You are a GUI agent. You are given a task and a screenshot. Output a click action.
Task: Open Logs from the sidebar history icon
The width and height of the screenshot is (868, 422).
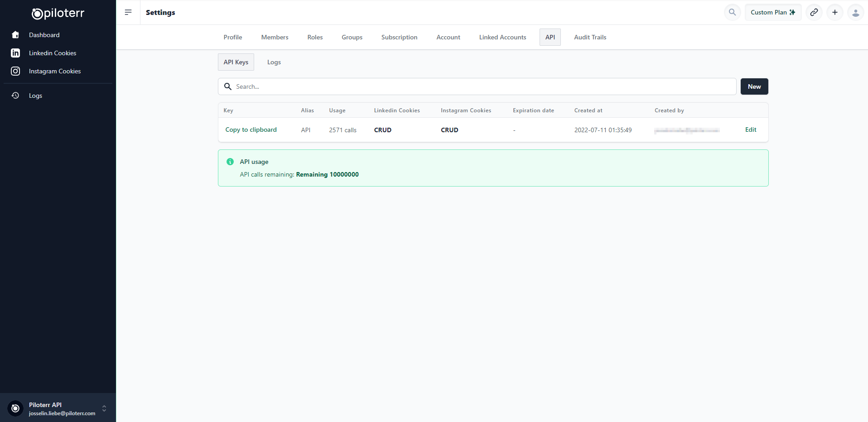point(35,96)
